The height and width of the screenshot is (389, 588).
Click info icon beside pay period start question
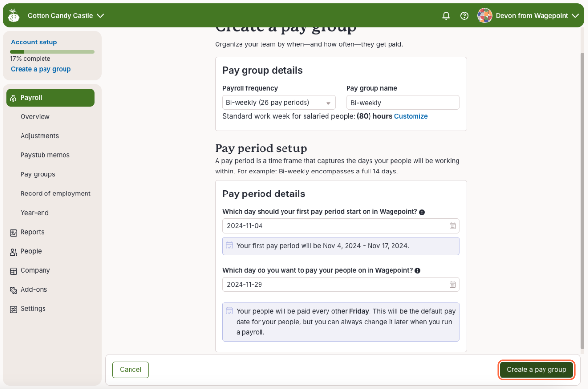tap(422, 212)
